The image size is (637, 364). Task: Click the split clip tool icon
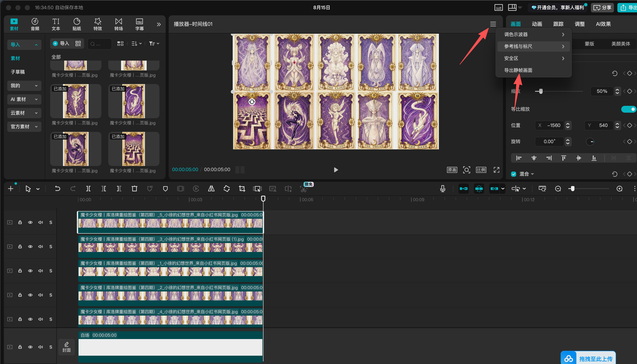pos(88,188)
